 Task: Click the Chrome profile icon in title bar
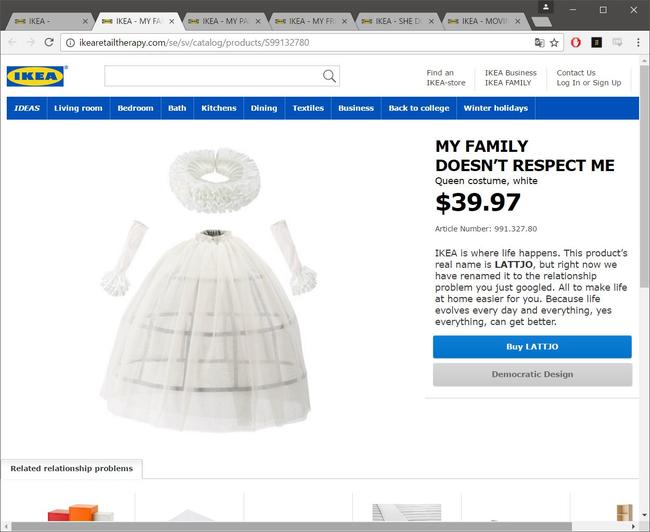[546, 7]
